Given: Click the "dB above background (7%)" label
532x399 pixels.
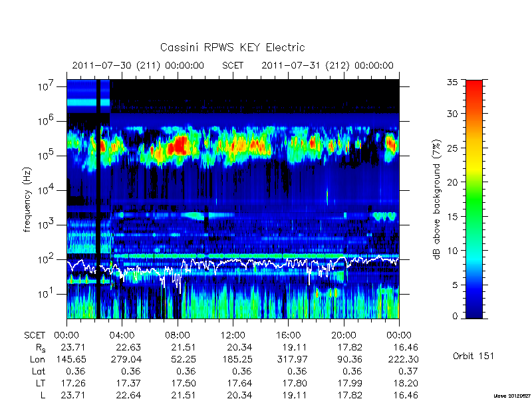Looking at the screenshot, I should [438, 199].
